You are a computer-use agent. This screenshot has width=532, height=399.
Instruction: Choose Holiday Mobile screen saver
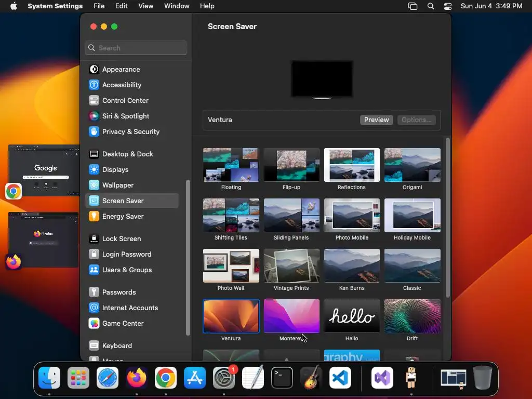pyautogui.click(x=412, y=215)
